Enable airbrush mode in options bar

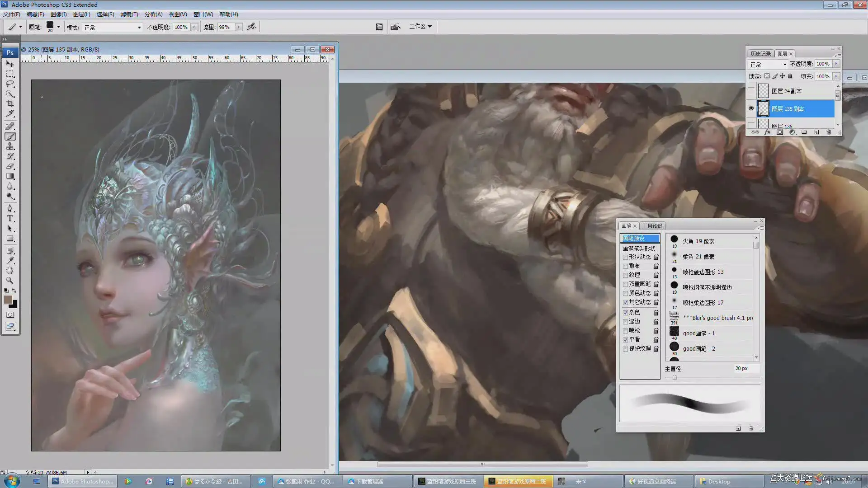tap(252, 27)
